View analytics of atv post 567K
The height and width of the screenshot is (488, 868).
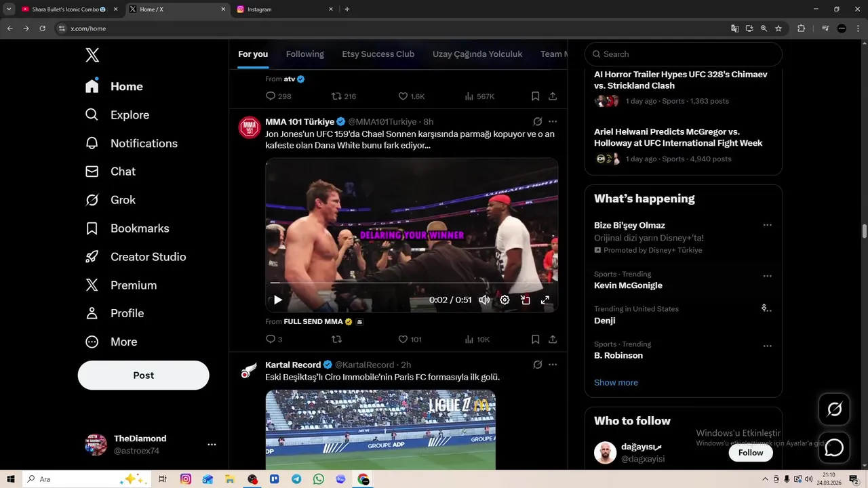479,96
